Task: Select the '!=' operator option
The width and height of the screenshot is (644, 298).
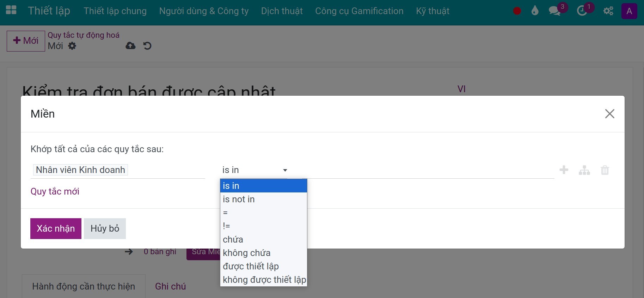Action: pos(264,226)
